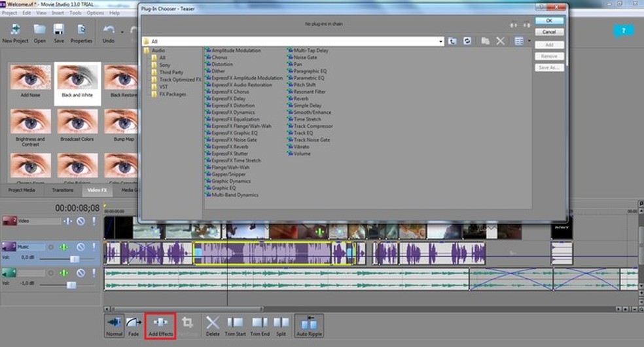Click Cancel in Plug-In Chooser
This screenshot has width=644, height=347.
[549, 32]
